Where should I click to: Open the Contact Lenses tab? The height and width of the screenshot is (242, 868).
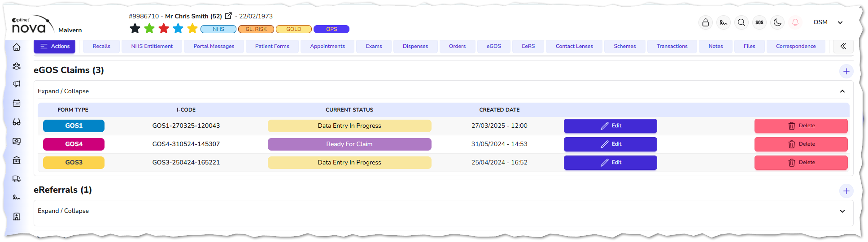point(574,46)
